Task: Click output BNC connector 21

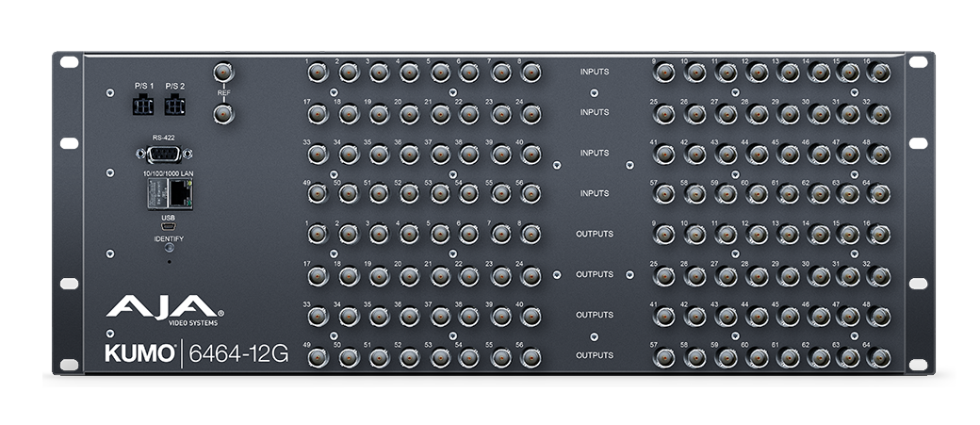Action: coord(440,275)
